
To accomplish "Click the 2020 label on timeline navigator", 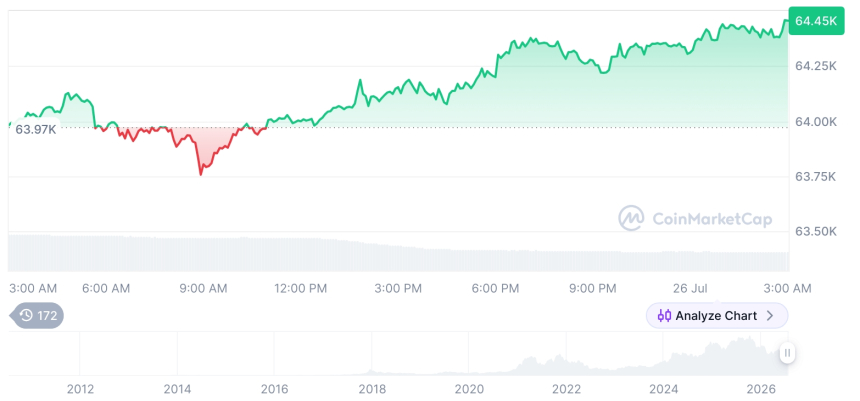I will (469, 389).
